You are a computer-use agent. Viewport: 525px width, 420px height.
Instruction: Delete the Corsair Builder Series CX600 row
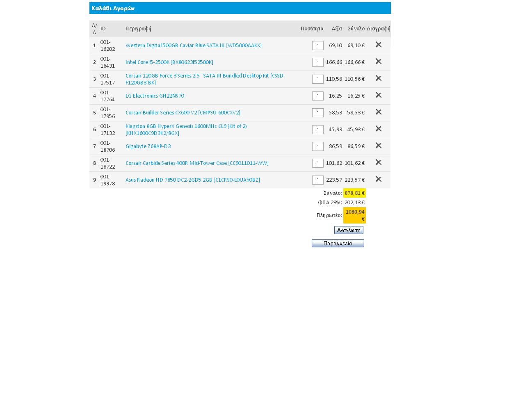pyautogui.click(x=379, y=112)
